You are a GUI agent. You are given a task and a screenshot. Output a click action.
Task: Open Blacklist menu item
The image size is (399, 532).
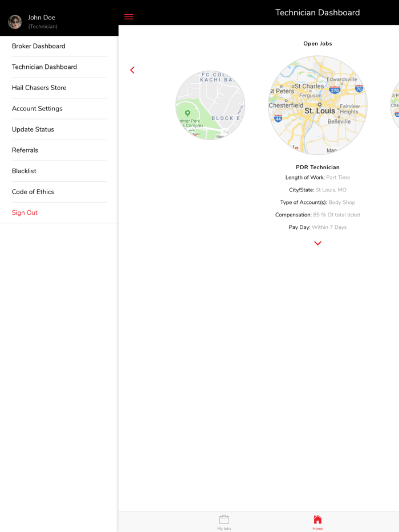click(59, 171)
